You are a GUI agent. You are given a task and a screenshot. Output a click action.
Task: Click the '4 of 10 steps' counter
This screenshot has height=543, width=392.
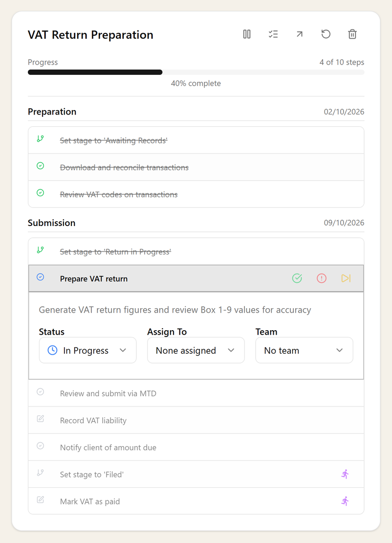tap(342, 62)
